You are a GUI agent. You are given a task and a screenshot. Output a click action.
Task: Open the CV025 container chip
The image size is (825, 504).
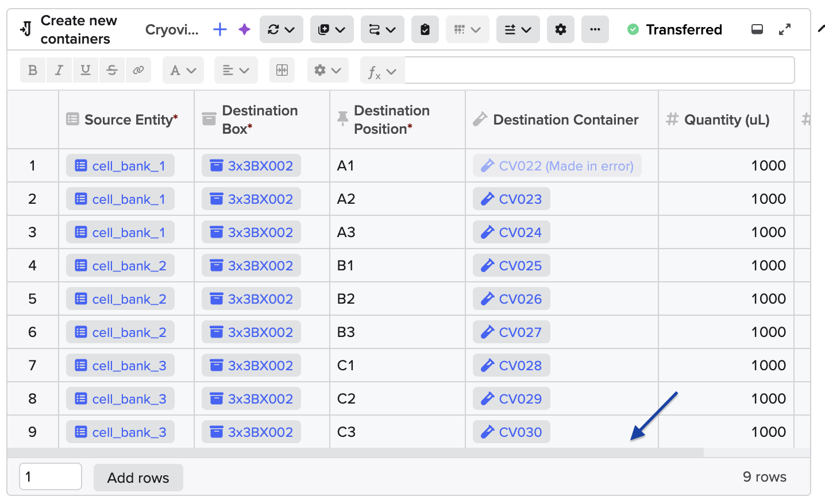[511, 266]
